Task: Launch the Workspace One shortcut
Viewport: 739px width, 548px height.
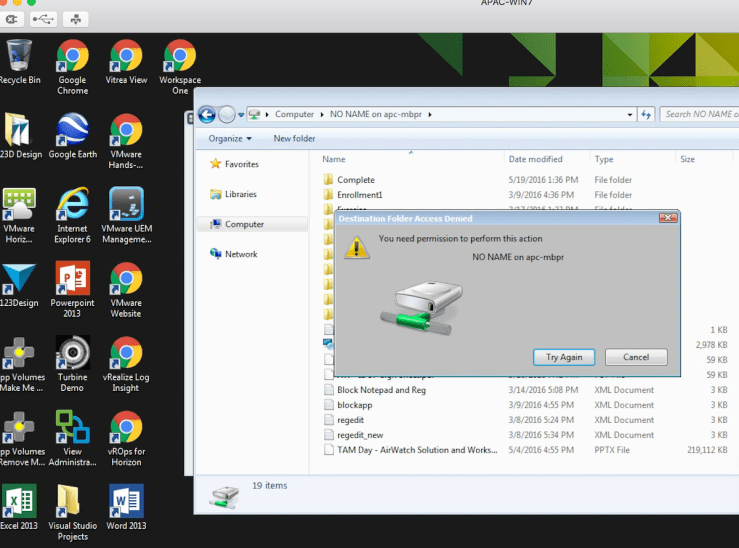Action: 179,60
